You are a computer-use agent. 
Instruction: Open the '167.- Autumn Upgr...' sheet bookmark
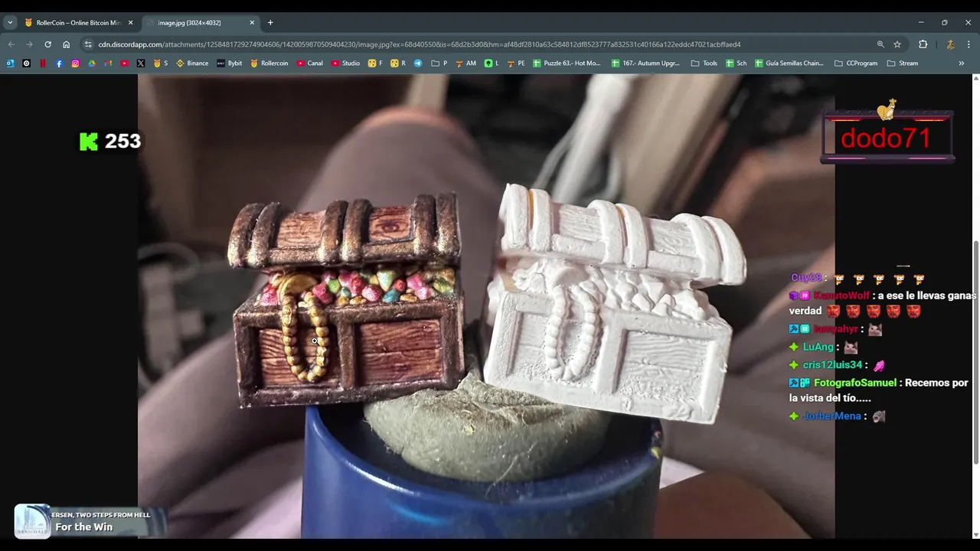coord(645,64)
